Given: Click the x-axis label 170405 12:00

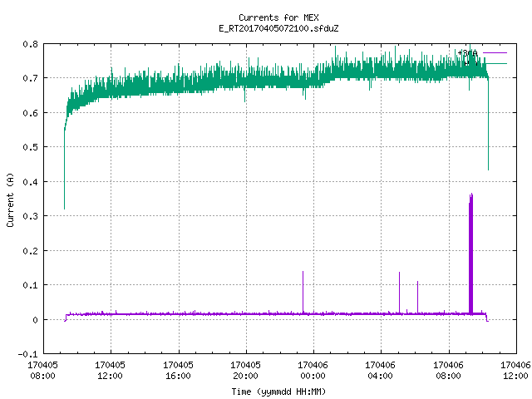Looking at the screenshot, I should click(x=110, y=371).
